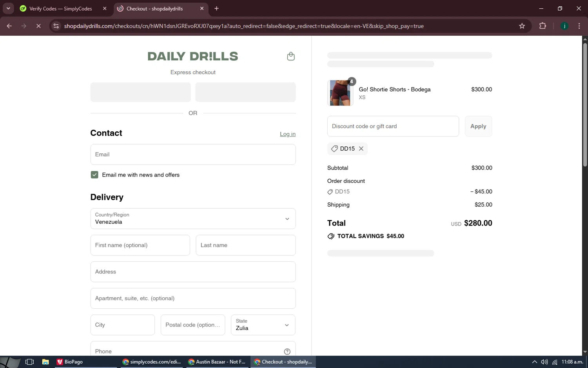The height and width of the screenshot is (368, 588).
Task: Click the Log in link
Action: 288,134
